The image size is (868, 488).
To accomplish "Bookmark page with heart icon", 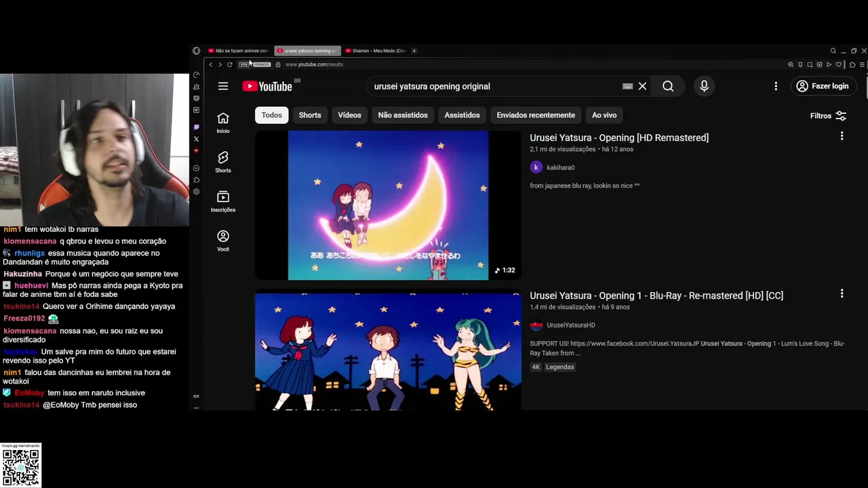I will point(839,64).
